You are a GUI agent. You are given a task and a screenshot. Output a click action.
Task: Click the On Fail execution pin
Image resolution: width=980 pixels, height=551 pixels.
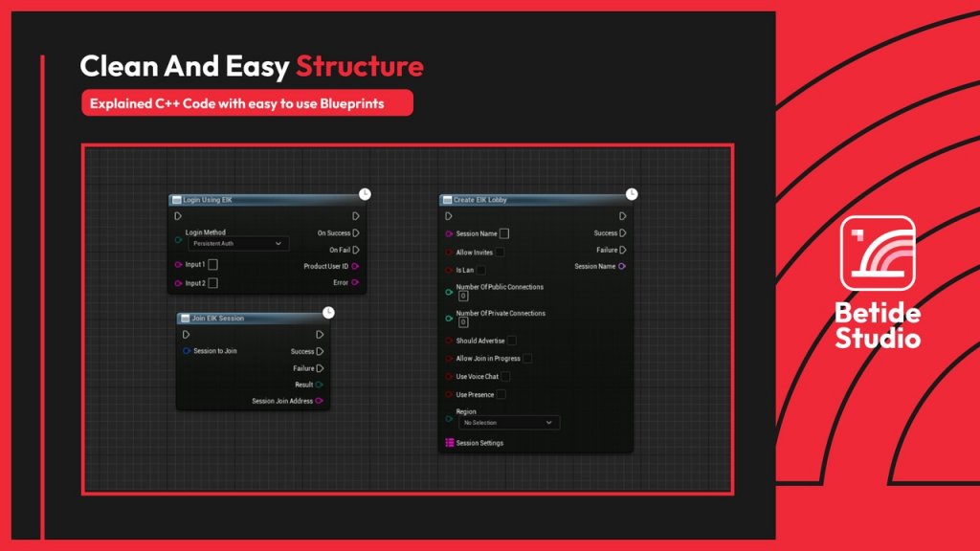pyautogui.click(x=356, y=250)
